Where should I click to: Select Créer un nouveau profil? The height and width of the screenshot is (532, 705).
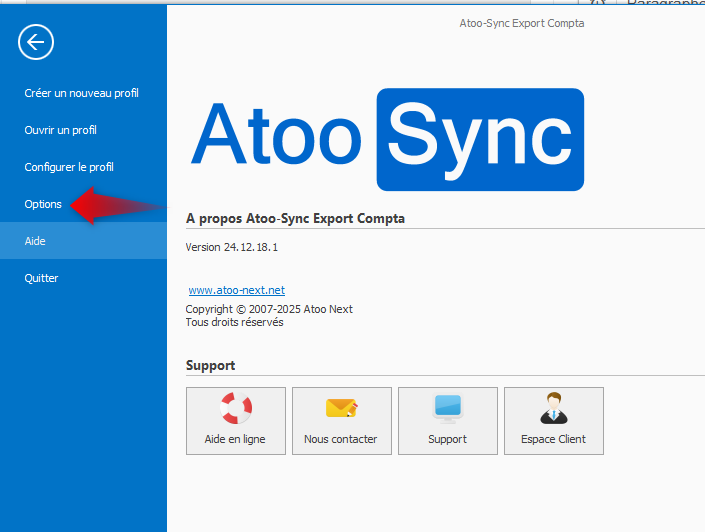pos(81,93)
